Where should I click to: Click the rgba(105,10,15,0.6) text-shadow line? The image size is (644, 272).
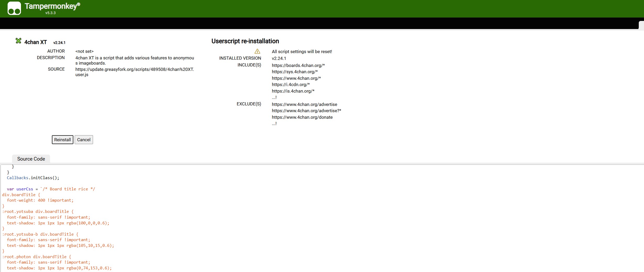[x=60, y=246]
